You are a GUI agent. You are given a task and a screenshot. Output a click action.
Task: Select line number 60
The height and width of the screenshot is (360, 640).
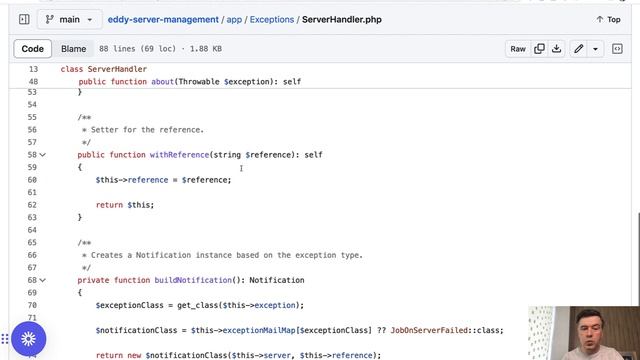point(32,180)
